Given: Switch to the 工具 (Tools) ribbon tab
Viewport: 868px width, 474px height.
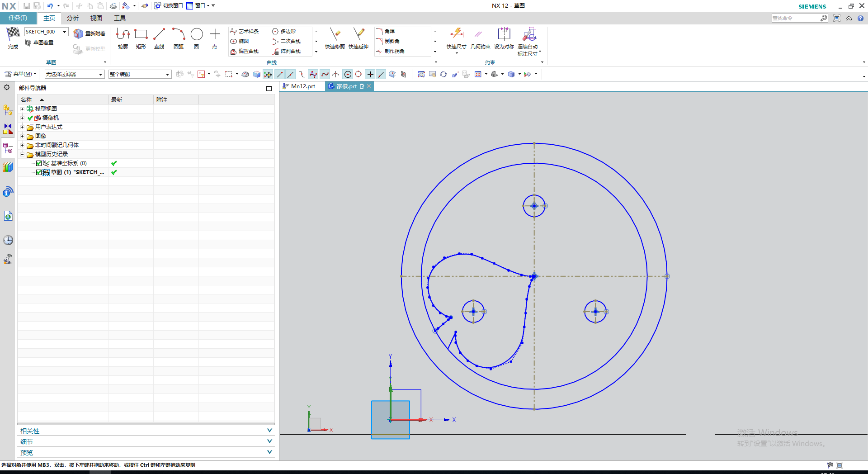Looking at the screenshot, I should click(120, 18).
